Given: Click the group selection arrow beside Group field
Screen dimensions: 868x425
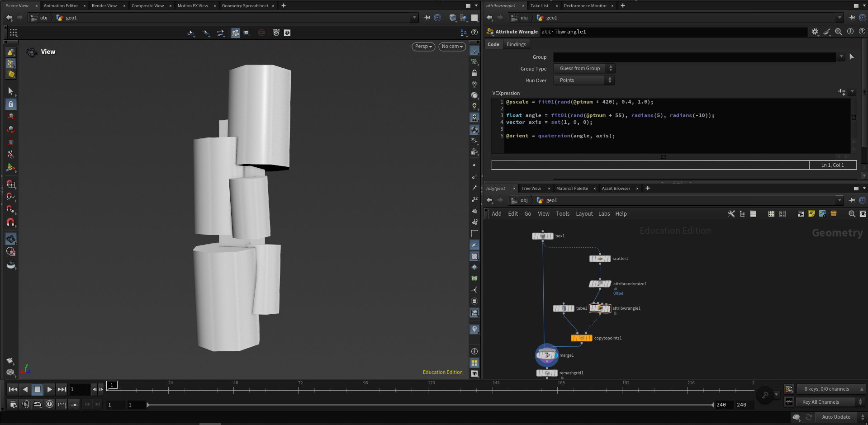Looking at the screenshot, I should [x=852, y=57].
